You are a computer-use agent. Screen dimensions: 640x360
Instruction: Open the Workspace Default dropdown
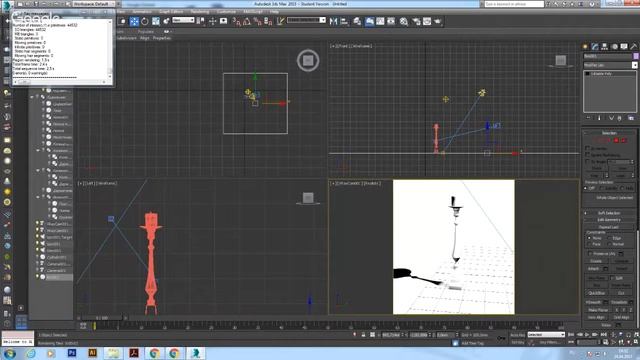point(94,4)
